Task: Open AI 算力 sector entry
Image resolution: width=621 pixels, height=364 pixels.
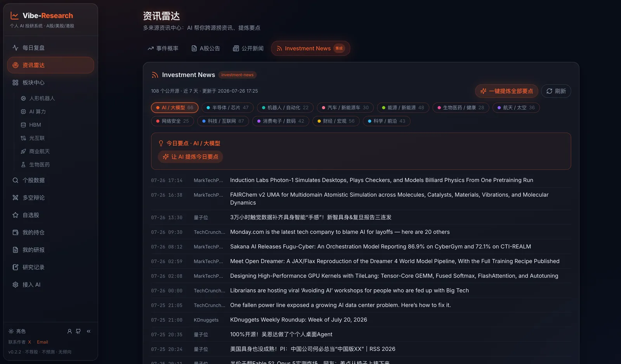Action: point(55,112)
